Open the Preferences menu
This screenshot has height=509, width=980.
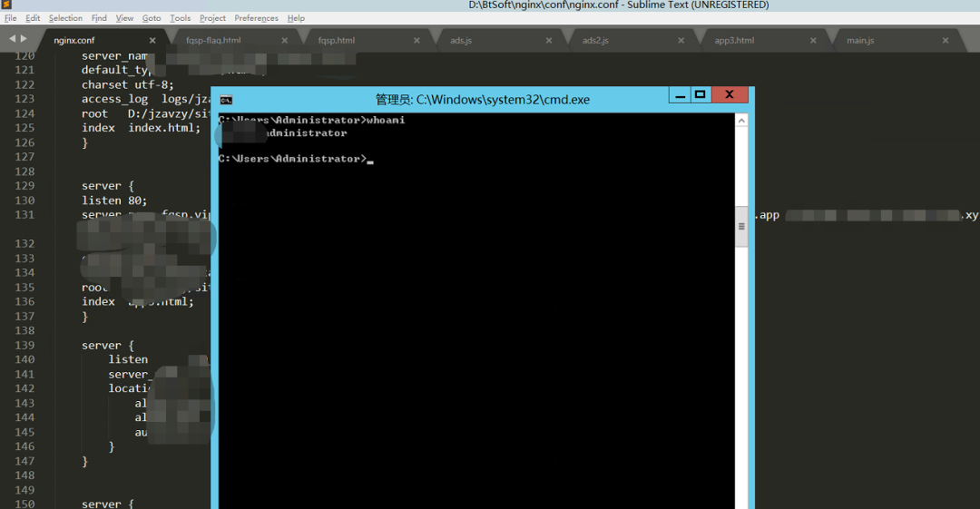point(256,18)
